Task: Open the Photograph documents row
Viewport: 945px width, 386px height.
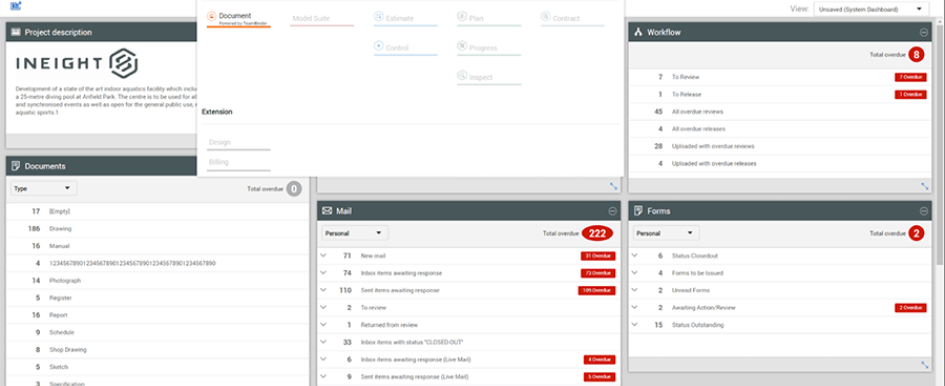Action: [157, 280]
